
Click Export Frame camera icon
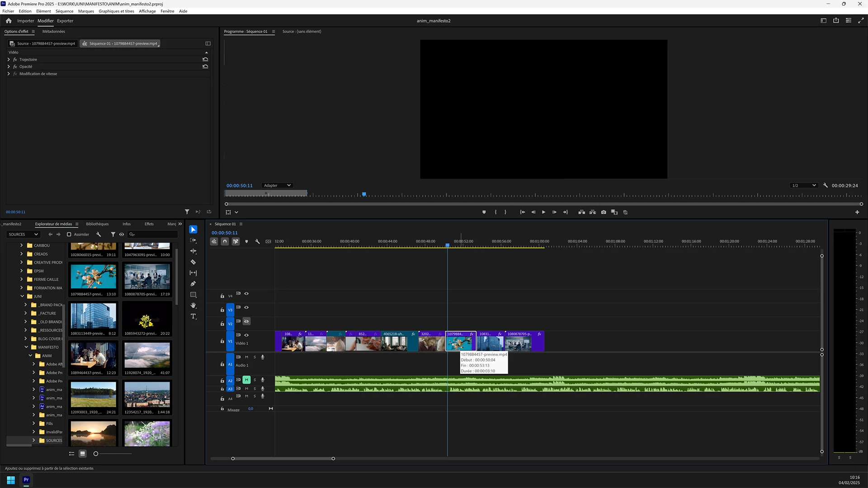tap(604, 212)
